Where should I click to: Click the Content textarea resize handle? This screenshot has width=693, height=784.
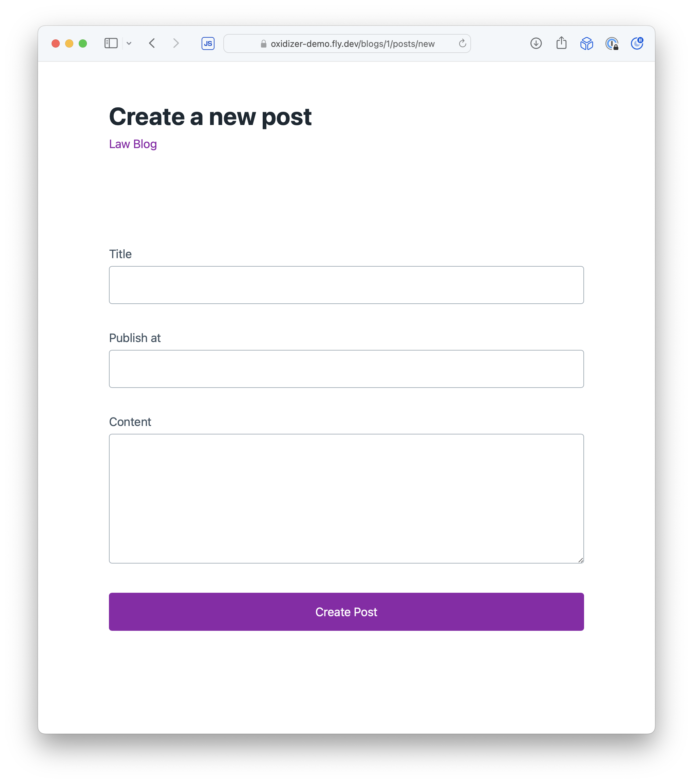(580, 560)
